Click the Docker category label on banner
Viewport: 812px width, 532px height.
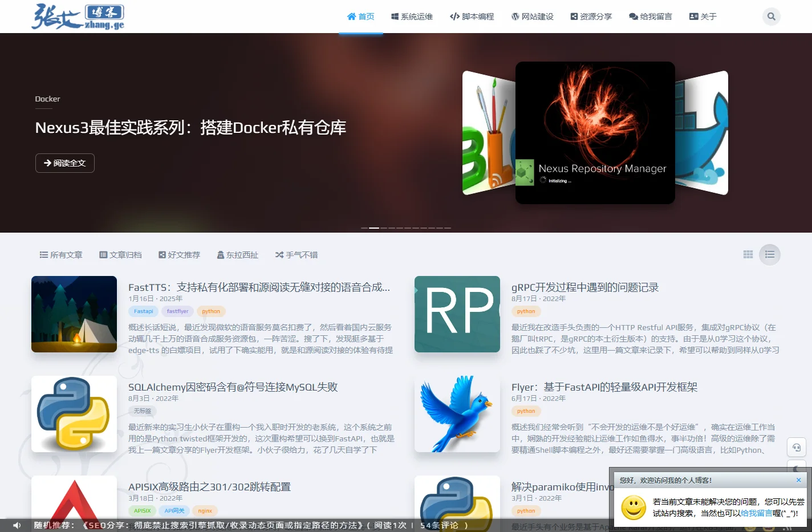click(47, 99)
